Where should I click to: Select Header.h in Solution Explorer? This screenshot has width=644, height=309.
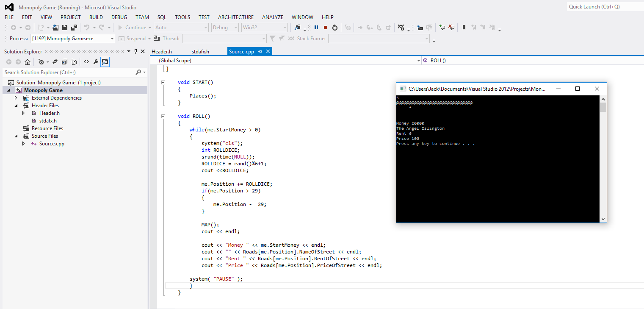pos(50,113)
